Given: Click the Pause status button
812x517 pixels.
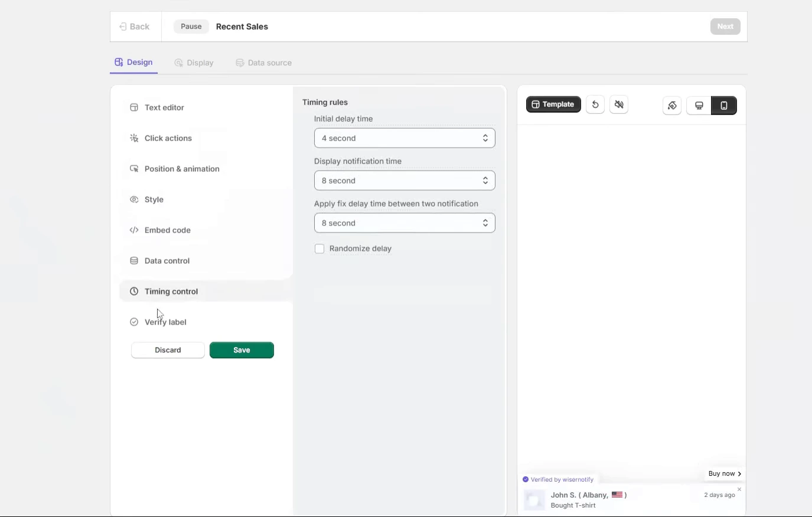Looking at the screenshot, I should click(191, 27).
